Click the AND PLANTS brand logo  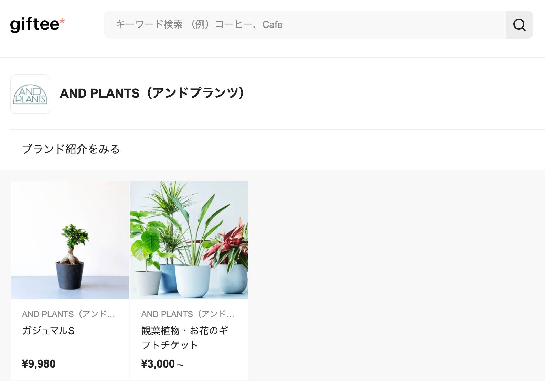(x=30, y=94)
